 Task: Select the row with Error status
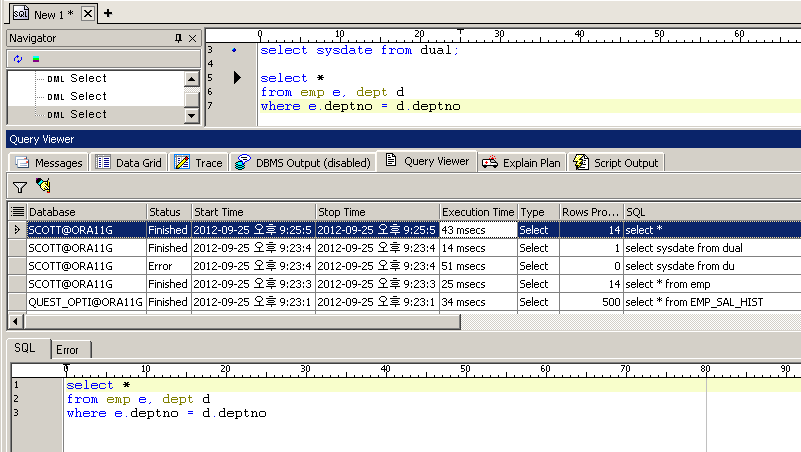click(160, 266)
